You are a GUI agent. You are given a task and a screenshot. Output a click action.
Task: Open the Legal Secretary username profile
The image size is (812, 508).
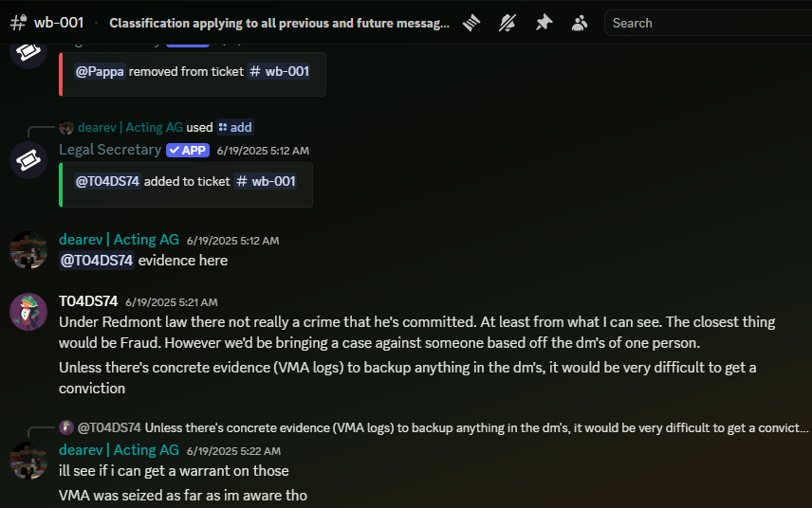click(x=110, y=150)
